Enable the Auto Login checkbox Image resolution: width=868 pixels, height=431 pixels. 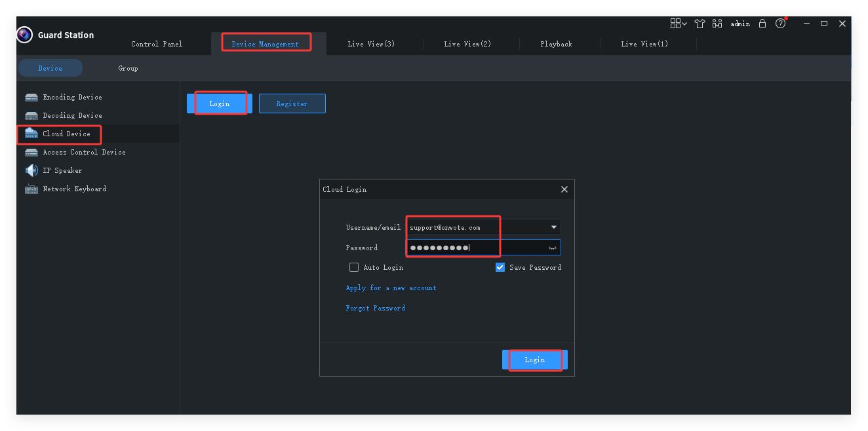click(354, 267)
